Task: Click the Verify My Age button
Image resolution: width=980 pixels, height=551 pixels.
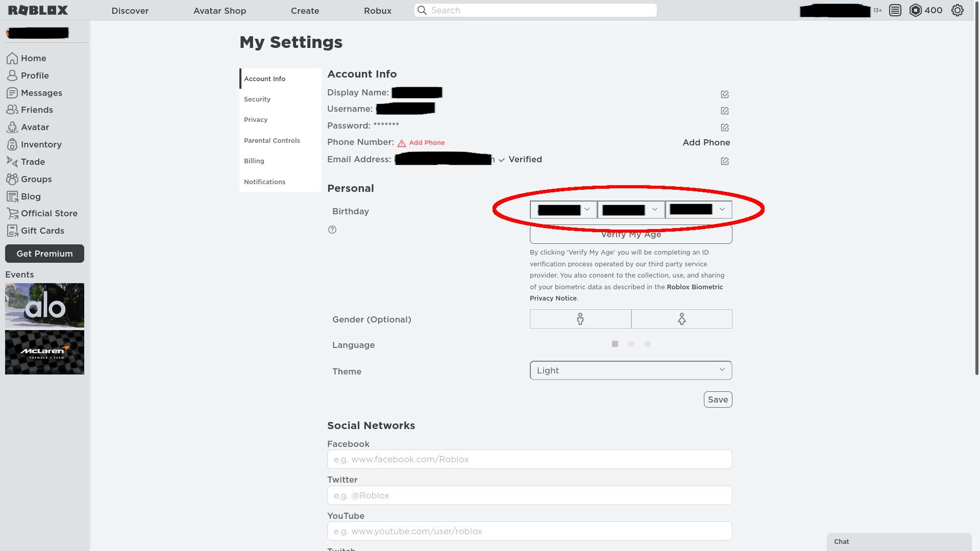Action: pyautogui.click(x=631, y=234)
